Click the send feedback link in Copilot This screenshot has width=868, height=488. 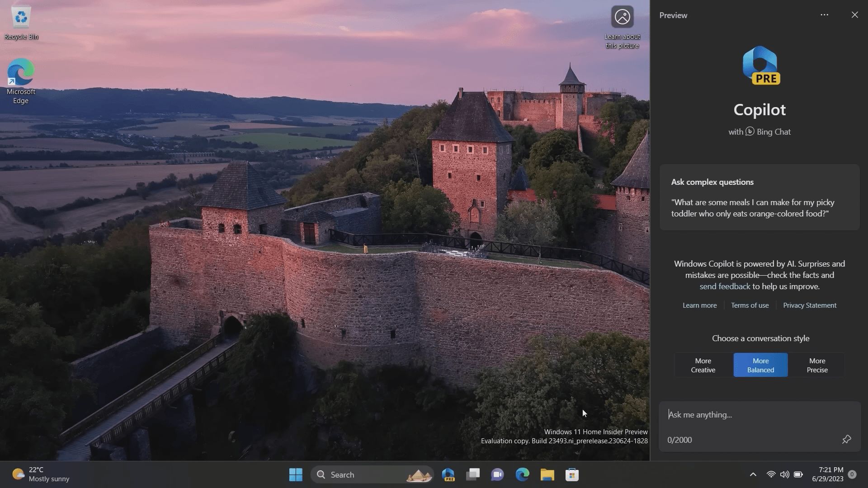pos(724,286)
